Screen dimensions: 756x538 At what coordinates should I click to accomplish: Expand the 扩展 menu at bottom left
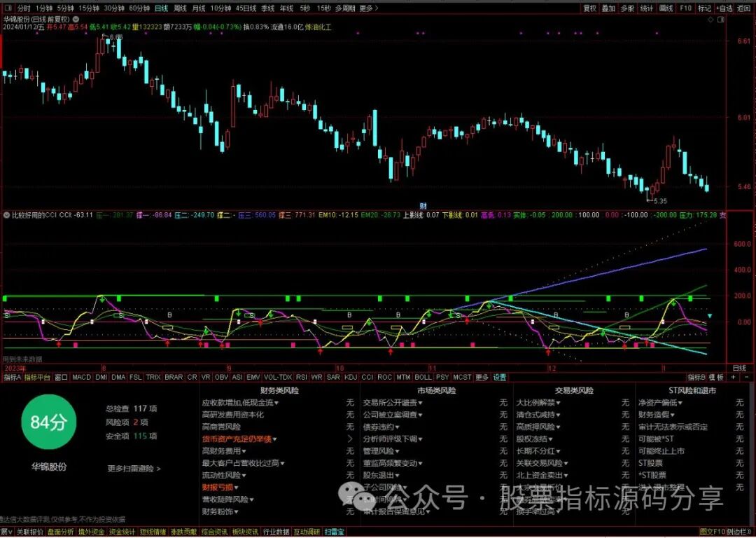point(6,532)
